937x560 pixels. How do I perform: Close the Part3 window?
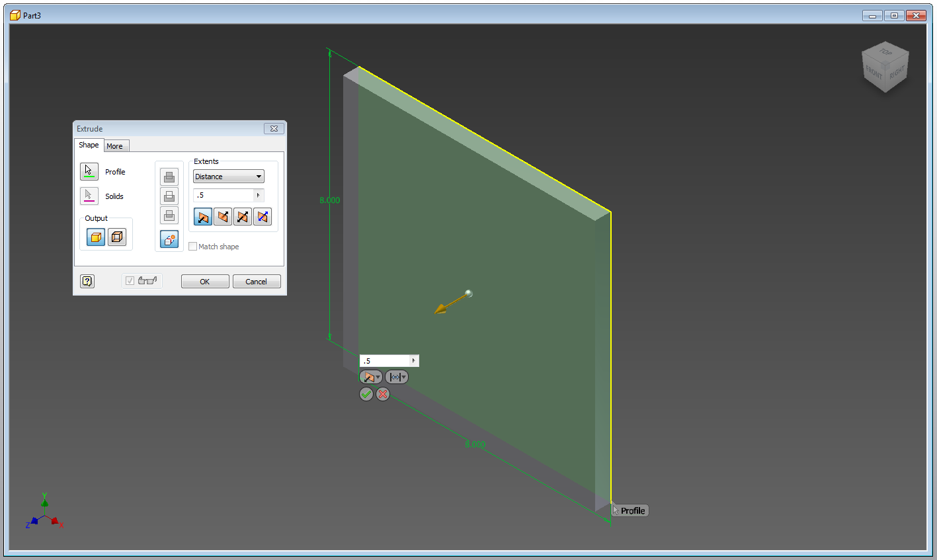[x=916, y=15]
